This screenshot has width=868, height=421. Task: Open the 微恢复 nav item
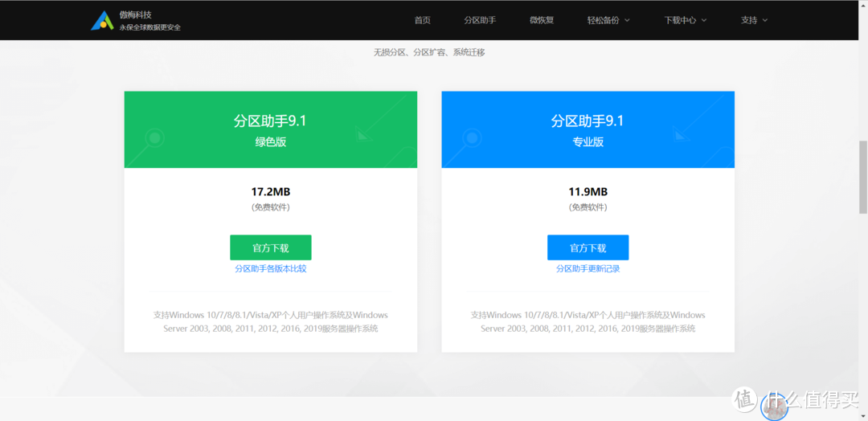[542, 20]
